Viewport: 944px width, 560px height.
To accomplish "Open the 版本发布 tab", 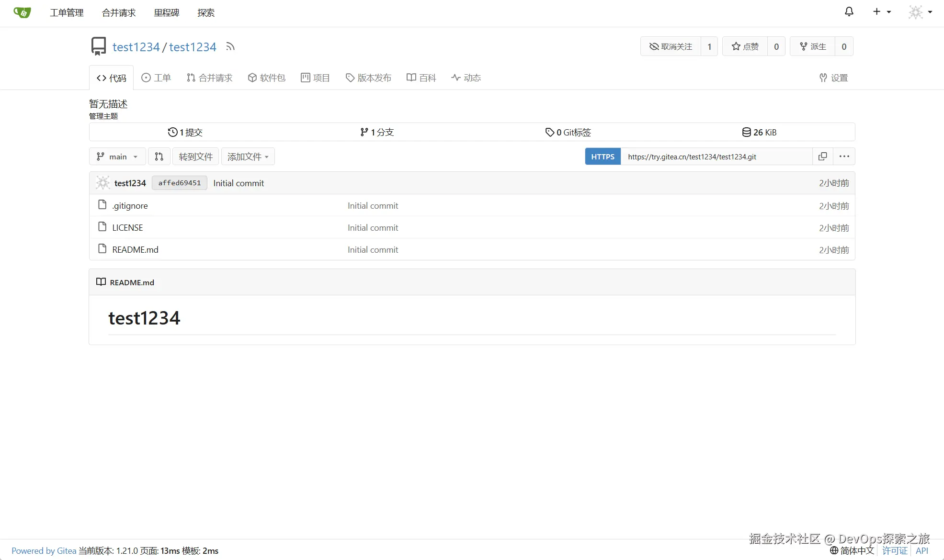I will tap(368, 78).
